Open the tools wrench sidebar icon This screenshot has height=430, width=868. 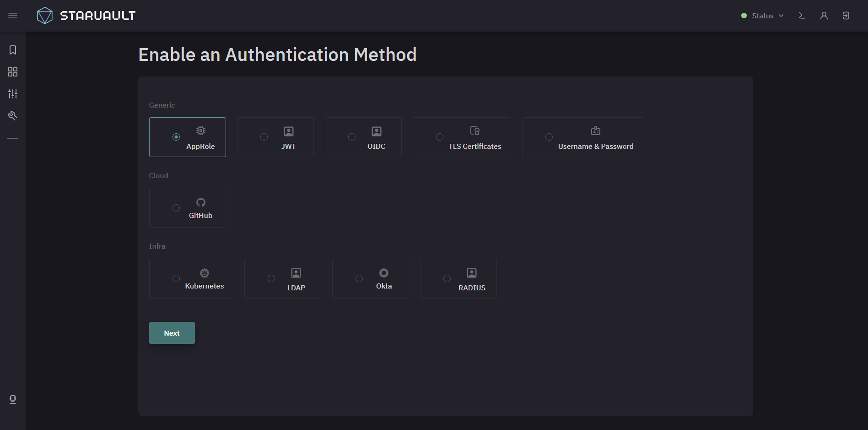click(13, 116)
